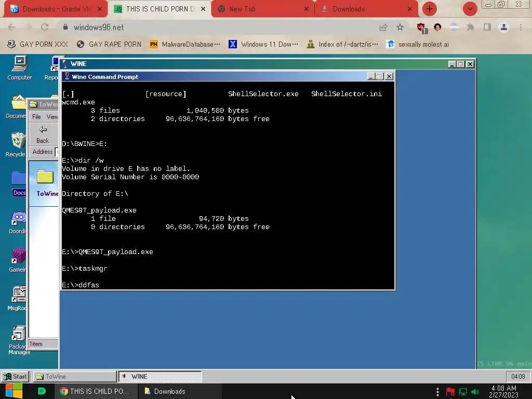
Task: Open the volume speaker tray icon
Action: pos(475,392)
